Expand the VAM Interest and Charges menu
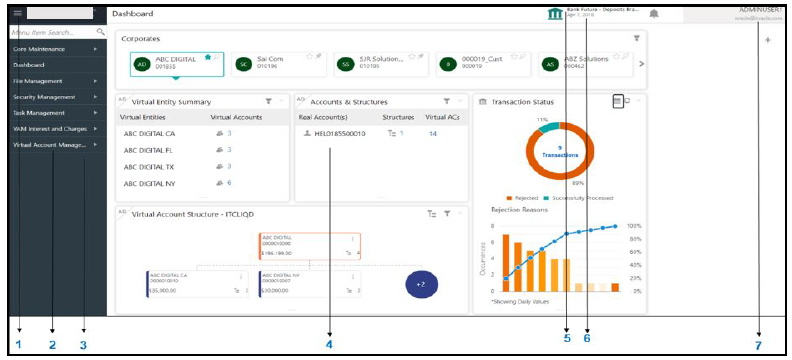 coord(58,129)
